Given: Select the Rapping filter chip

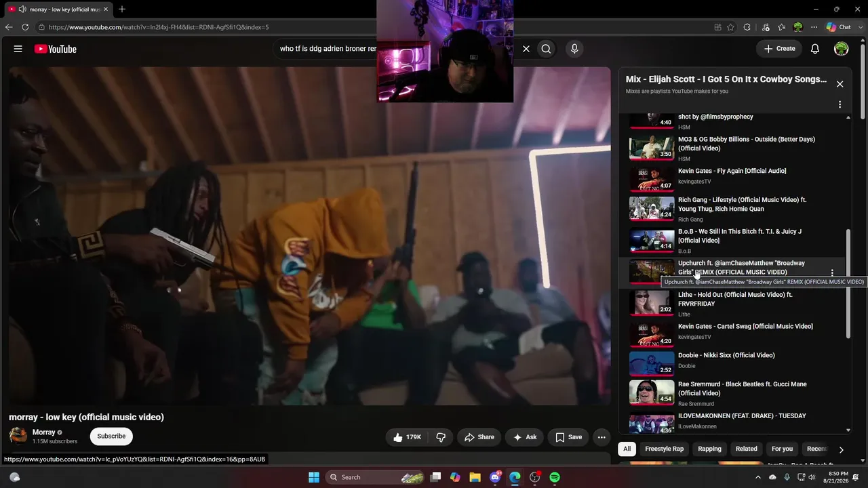Looking at the screenshot, I should [x=710, y=449].
